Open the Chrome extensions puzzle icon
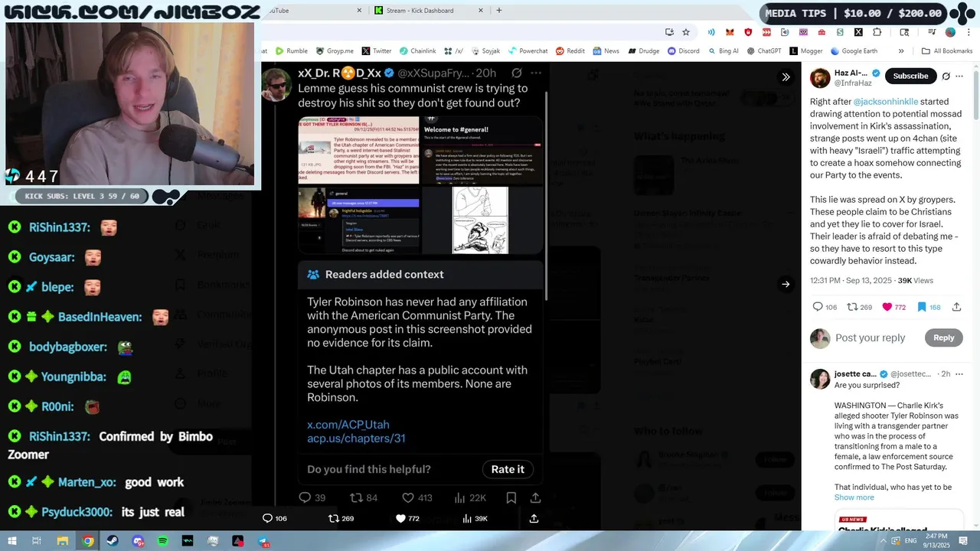Viewport: 980px width, 551px height. click(877, 32)
